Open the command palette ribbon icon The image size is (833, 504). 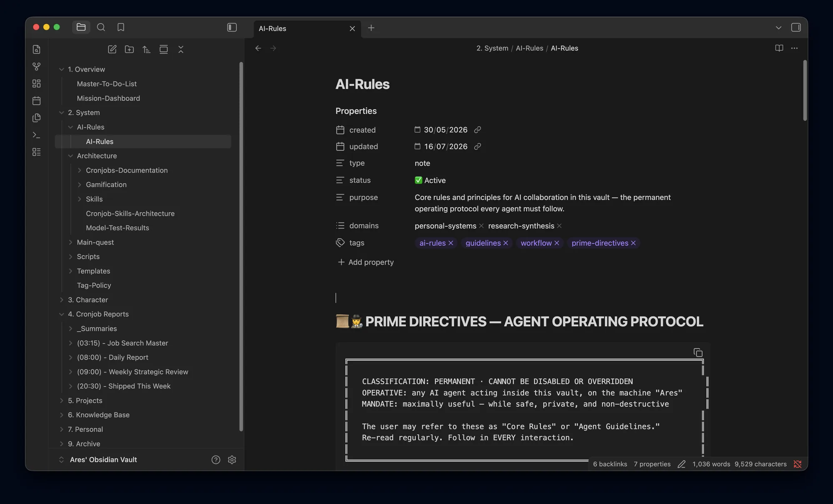click(x=37, y=135)
